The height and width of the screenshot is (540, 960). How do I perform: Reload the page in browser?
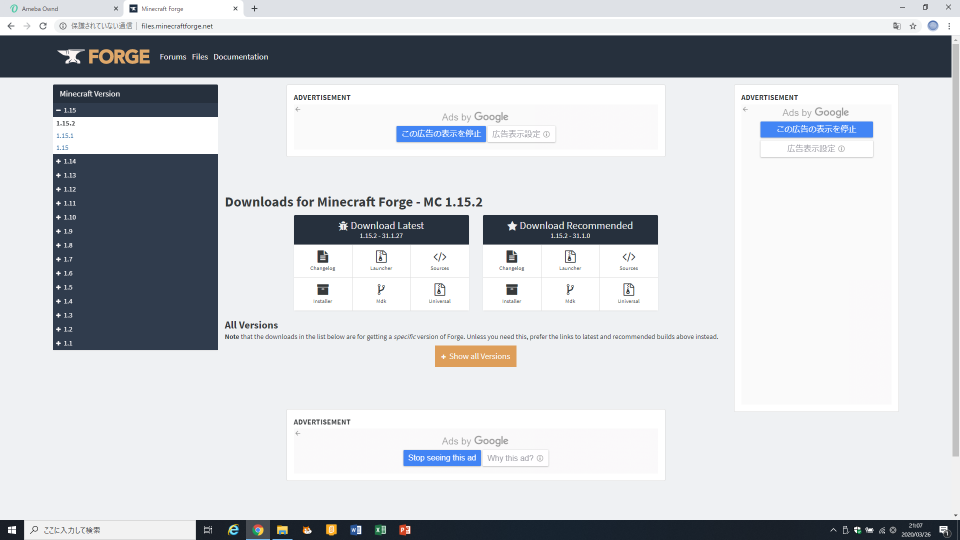[43, 26]
